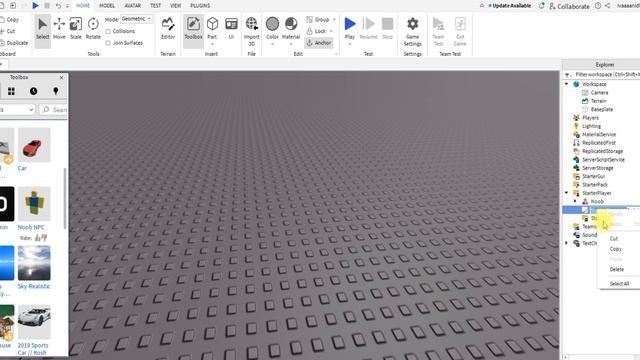Activate the Scale tool

(x=76, y=29)
